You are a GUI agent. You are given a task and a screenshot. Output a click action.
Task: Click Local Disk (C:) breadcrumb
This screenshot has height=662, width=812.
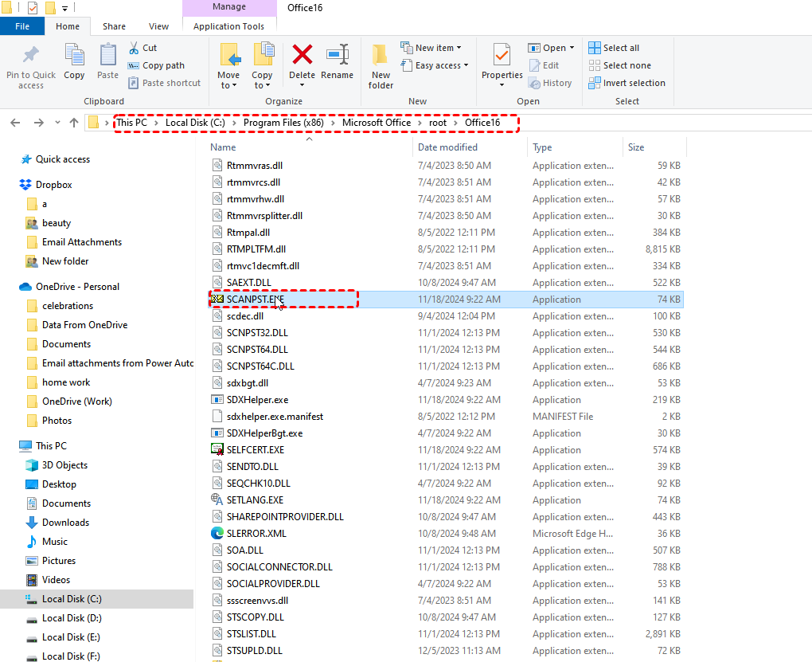pos(195,123)
